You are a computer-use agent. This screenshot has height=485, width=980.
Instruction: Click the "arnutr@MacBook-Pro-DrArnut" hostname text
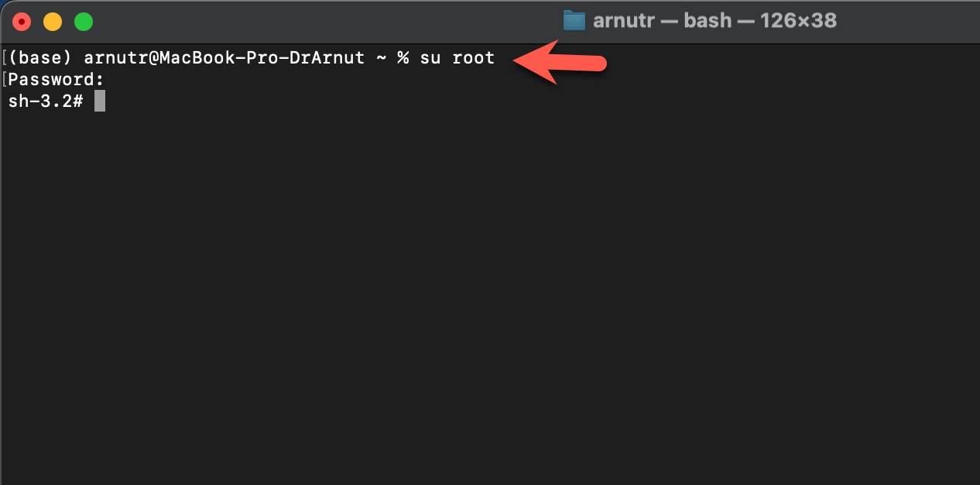(x=224, y=58)
